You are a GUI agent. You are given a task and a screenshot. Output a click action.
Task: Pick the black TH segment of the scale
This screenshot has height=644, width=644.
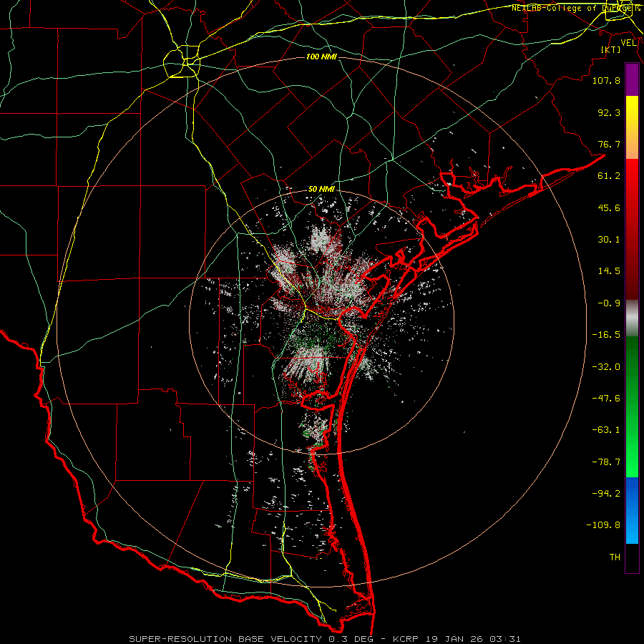(632, 558)
